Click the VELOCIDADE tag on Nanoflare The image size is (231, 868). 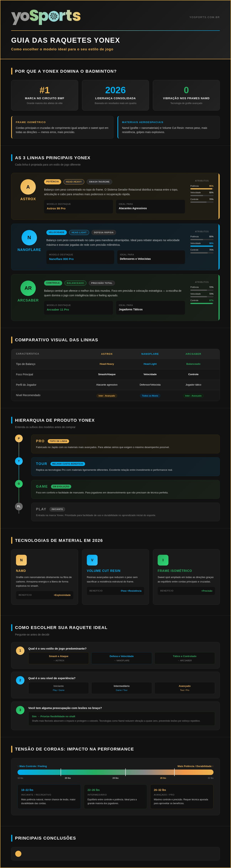tap(56, 232)
